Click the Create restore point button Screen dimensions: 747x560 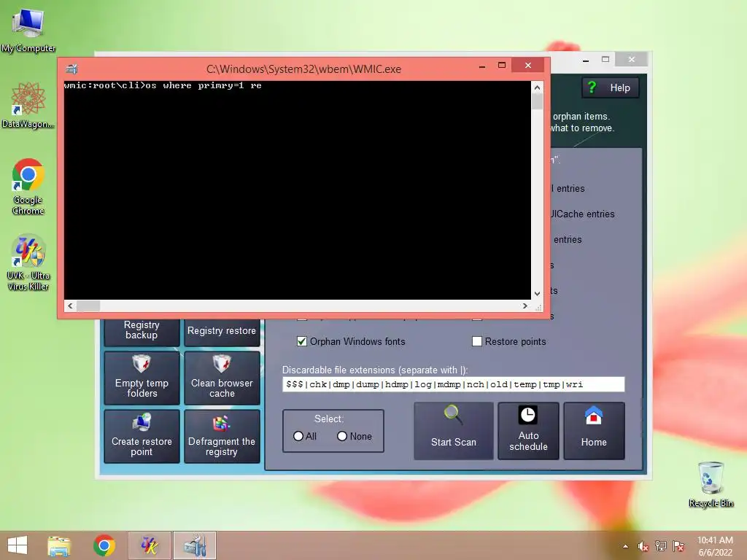click(x=142, y=436)
